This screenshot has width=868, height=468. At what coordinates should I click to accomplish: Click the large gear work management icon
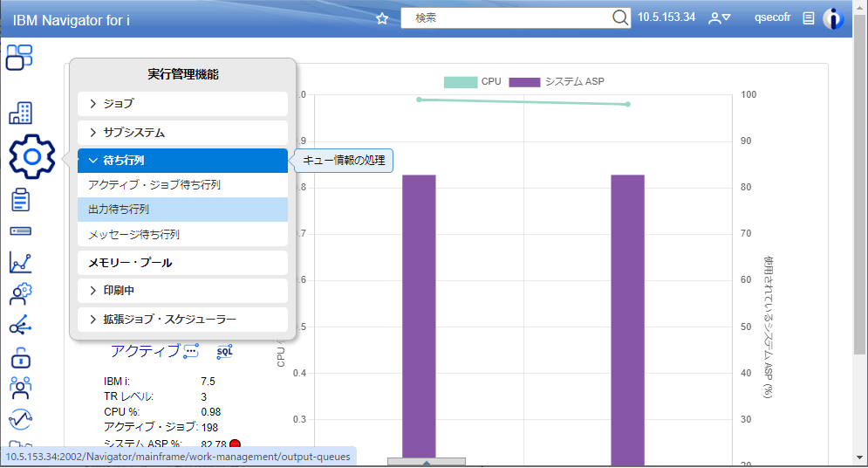coord(32,157)
